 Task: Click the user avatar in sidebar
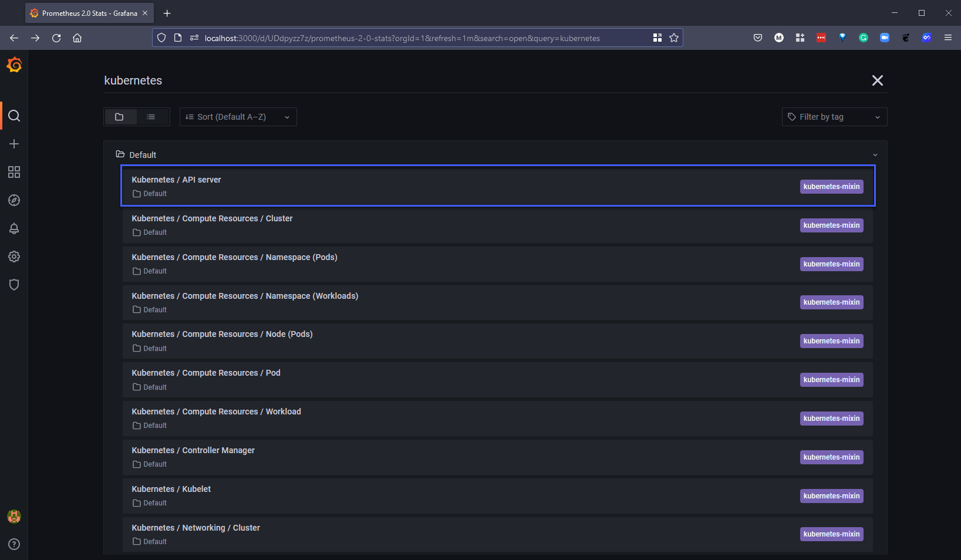click(14, 517)
